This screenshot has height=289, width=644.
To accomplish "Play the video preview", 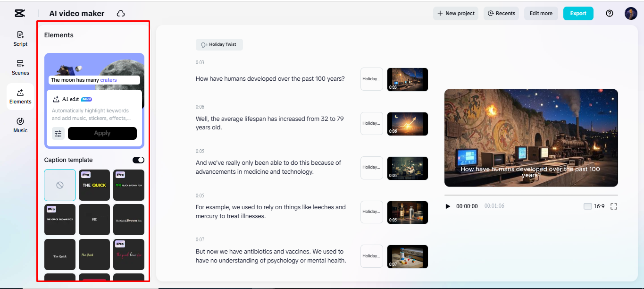I will pyautogui.click(x=448, y=206).
